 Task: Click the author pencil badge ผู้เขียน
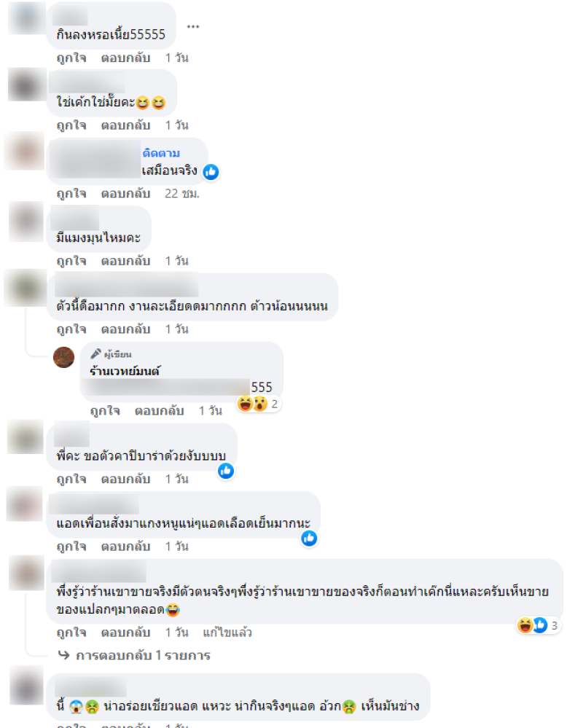pos(111,354)
